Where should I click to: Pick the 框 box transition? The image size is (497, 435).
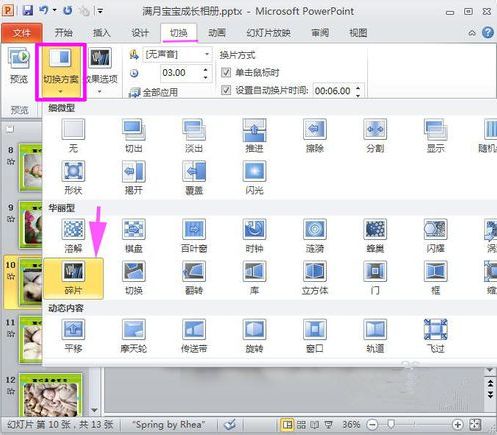[435, 278]
